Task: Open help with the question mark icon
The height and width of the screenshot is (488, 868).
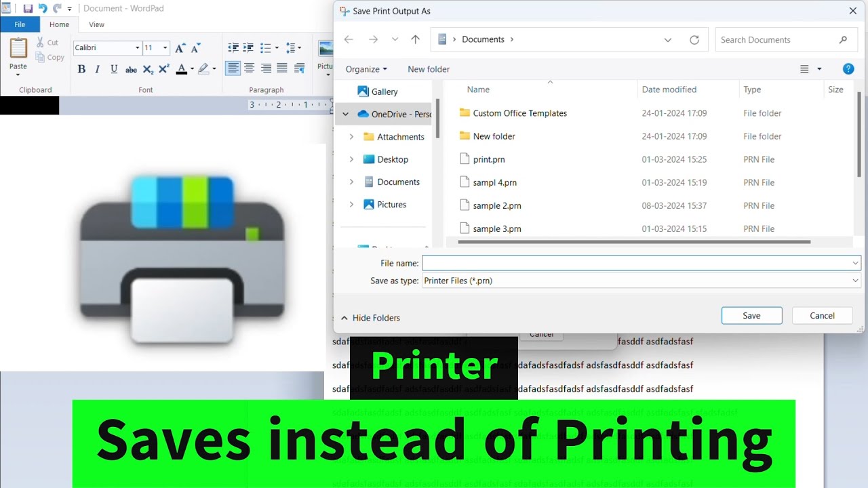Action: tap(848, 69)
